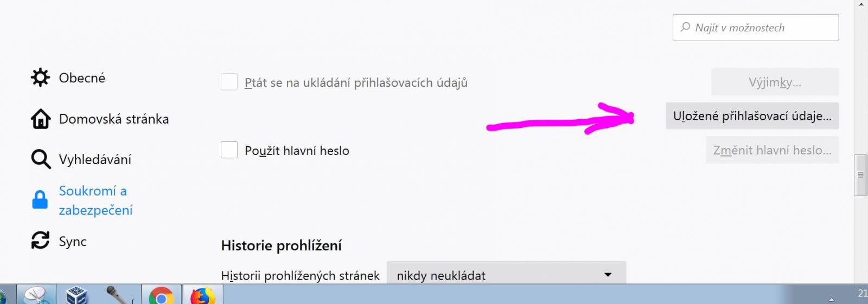Viewport: 868px width, 304px height.
Task: Enable Ptát se na ukládání přihlašovacích údajů
Action: pyautogui.click(x=229, y=82)
